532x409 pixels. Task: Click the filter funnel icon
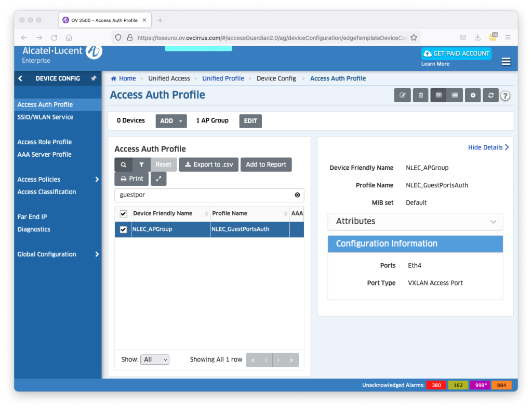[x=141, y=165]
